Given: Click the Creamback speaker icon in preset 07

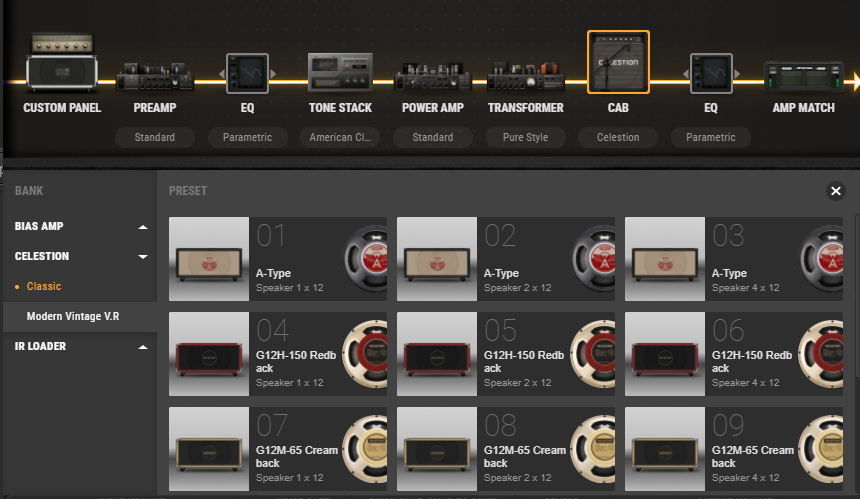Looking at the screenshot, I should coord(365,449).
